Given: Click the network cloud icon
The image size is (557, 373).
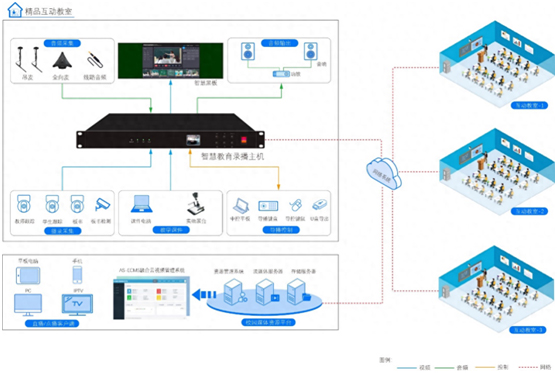Looking at the screenshot, I should pos(384,174).
